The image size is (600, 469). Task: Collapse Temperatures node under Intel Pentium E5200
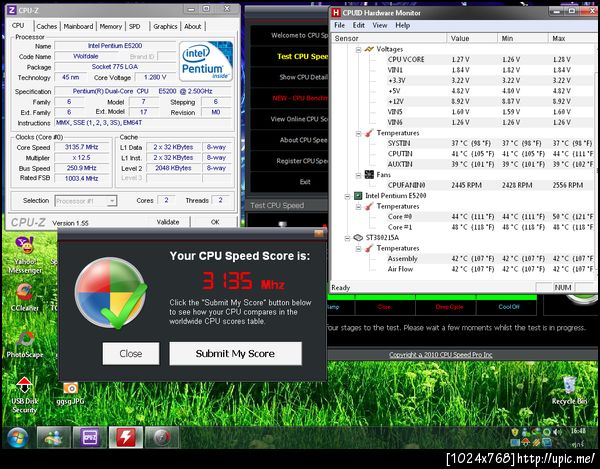click(359, 207)
